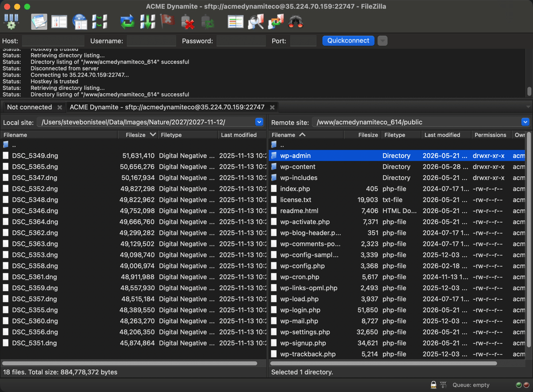Screen dimensions: 533x392
Task: Toggle synchronized browsing
Action: pyautogui.click(x=276, y=21)
